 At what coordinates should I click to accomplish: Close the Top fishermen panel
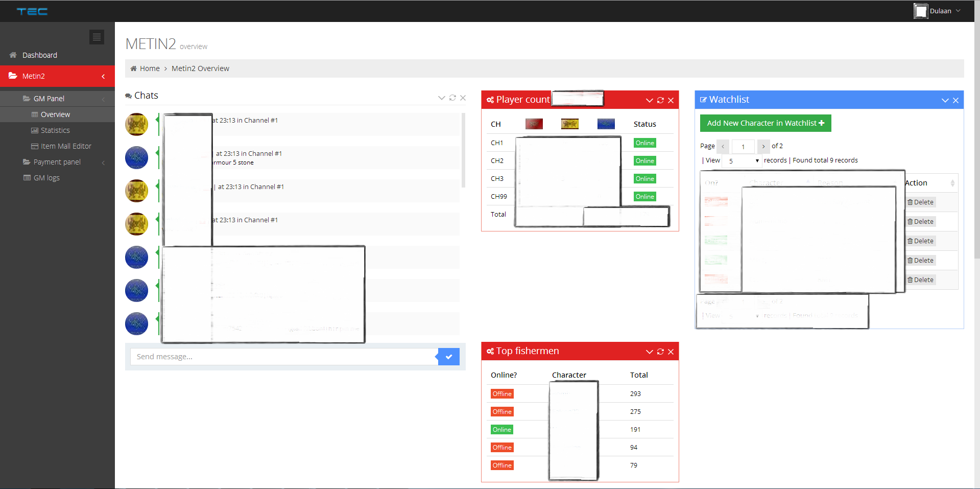(x=671, y=352)
